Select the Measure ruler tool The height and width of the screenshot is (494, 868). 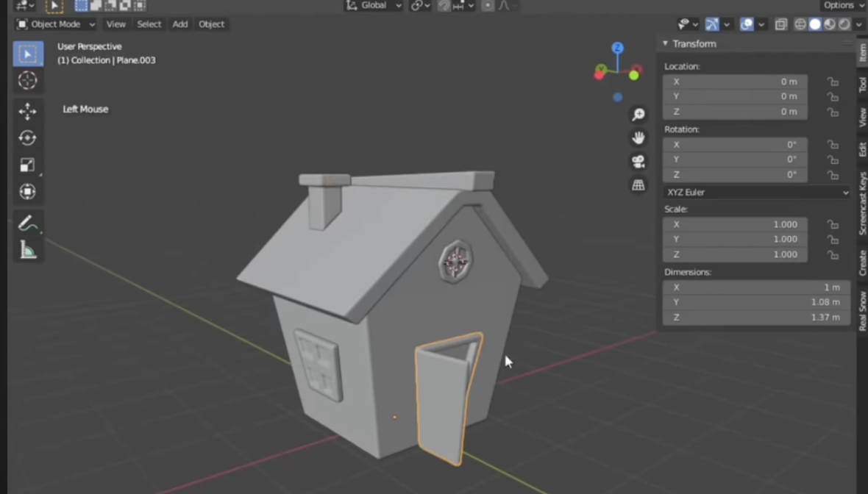28,250
